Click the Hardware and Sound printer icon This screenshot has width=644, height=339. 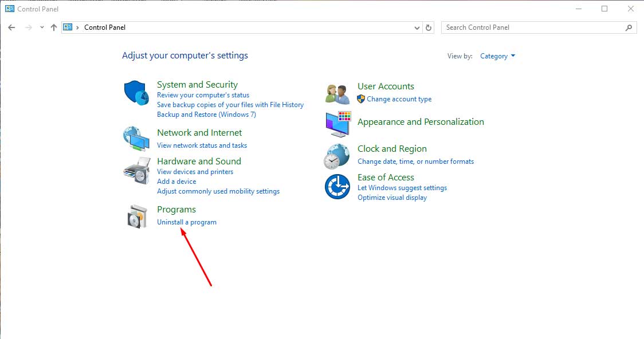[x=136, y=170]
